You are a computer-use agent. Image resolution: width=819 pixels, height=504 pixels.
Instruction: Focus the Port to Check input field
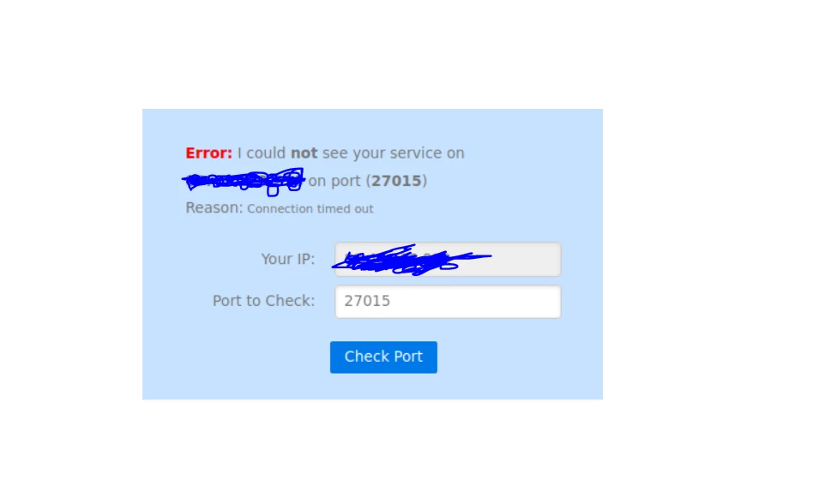(448, 302)
